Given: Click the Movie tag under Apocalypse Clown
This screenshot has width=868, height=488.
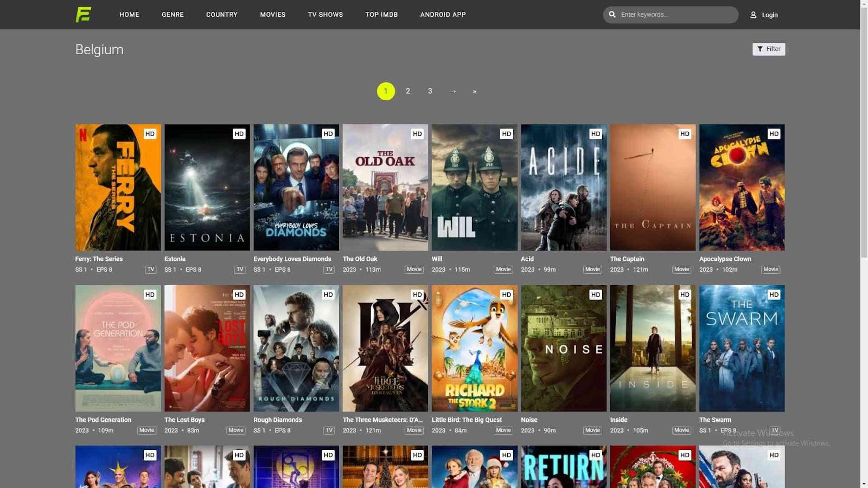Looking at the screenshot, I should tap(770, 269).
